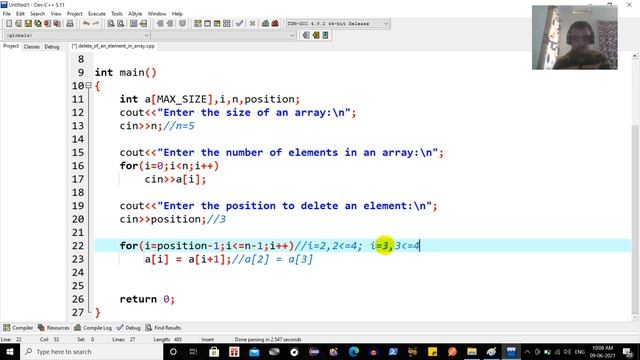Redo the last undone edit
Viewport: 640px width, 360px height.
[x=96, y=24]
